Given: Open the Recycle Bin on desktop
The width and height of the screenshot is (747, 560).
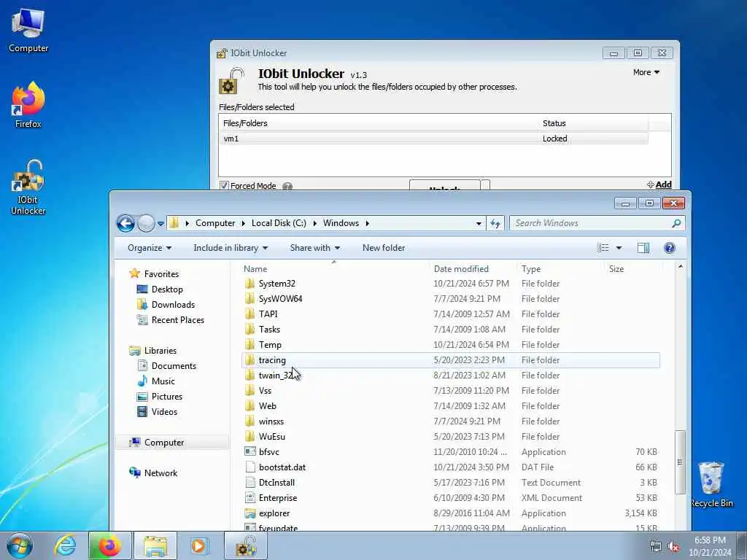Looking at the screenshot, I should point(711,484).
